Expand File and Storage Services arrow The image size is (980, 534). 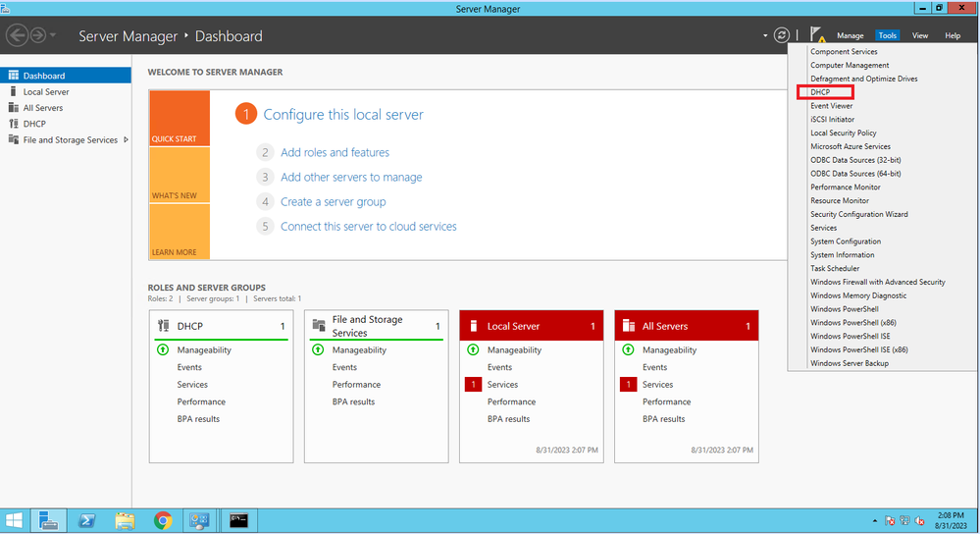pyautogui.click(x=126, y=140)
